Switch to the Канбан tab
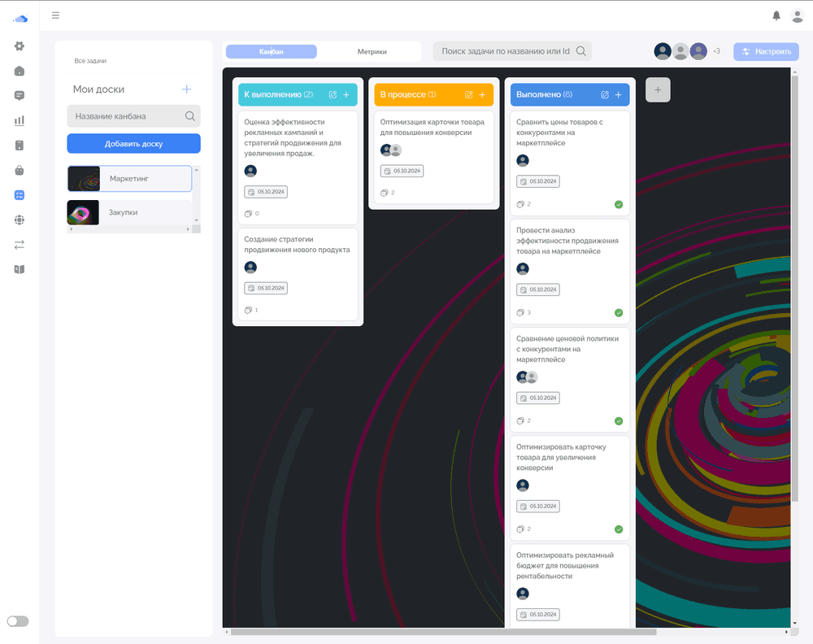Image resolution: width=813 pixels, height=644 pixels. pos(272,51)
